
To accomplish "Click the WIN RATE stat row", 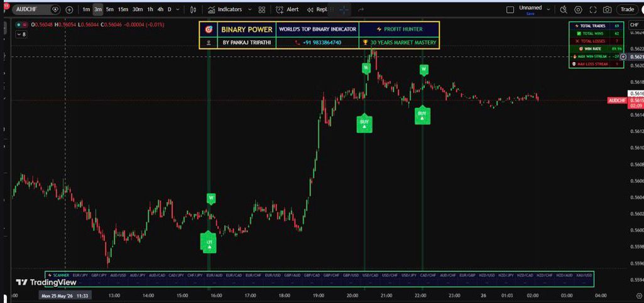I will coord(596,48).
